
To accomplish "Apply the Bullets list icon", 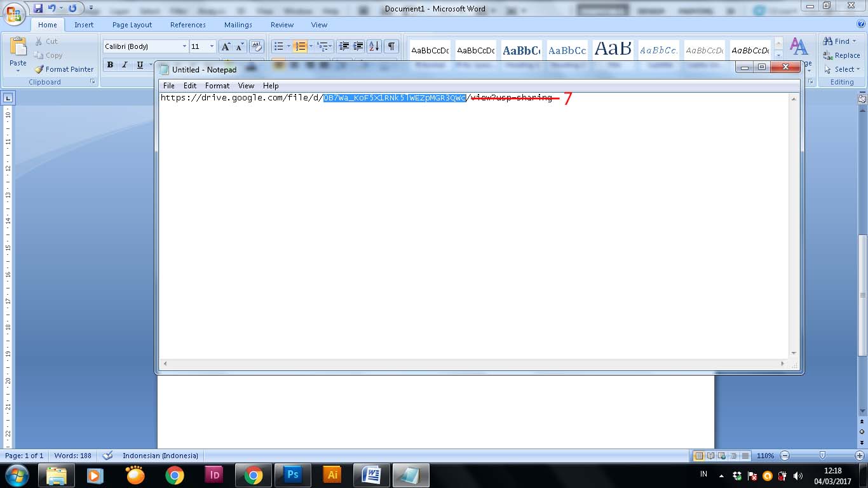I will [x=278, y=46].
